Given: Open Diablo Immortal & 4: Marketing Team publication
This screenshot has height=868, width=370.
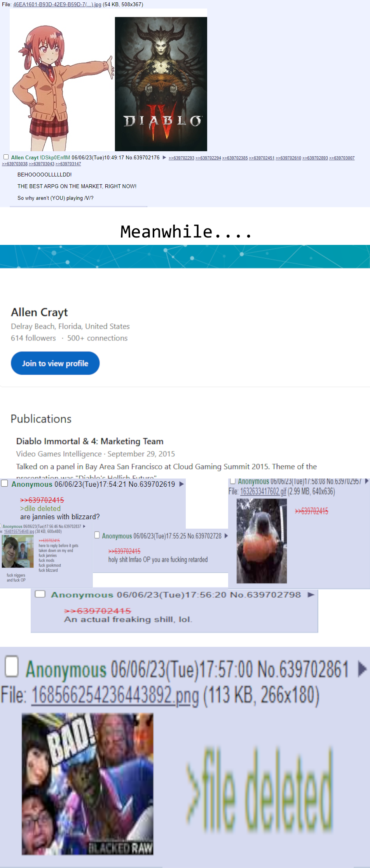Looking at the screenshot, I should (x=90, y=441).
